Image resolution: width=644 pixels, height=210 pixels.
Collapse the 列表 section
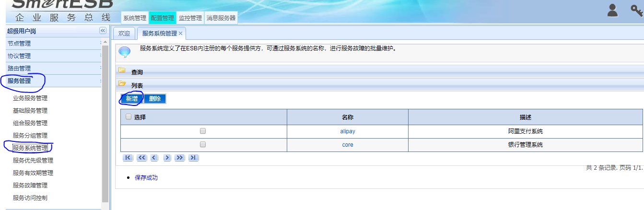(137, 85)
